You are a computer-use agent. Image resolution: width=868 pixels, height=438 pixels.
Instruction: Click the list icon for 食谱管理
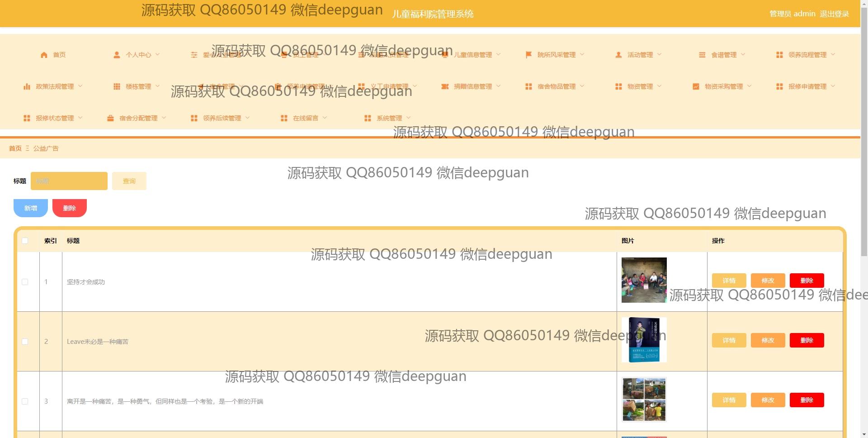pos(702,55)
